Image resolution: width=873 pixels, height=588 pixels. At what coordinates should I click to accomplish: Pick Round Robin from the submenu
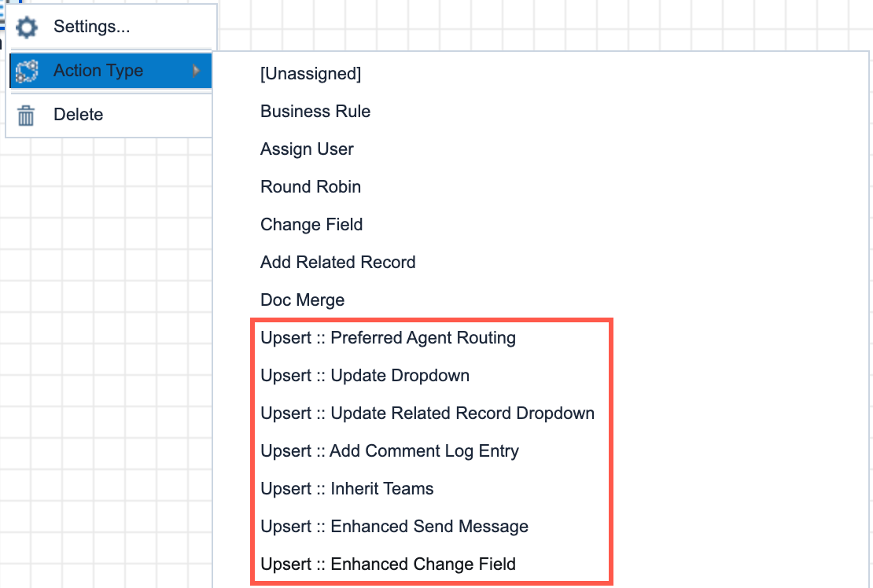tap(310, 186)
